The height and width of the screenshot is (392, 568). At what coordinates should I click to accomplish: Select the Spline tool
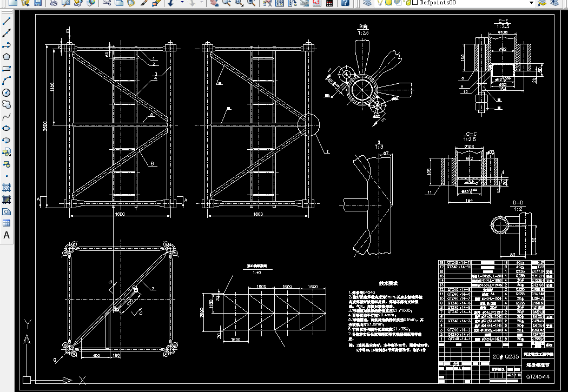coord(6,117)
